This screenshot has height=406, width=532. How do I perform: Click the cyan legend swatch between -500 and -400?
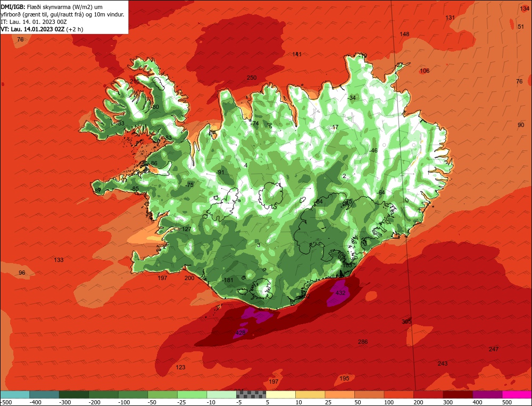click(x=15, y=394)
